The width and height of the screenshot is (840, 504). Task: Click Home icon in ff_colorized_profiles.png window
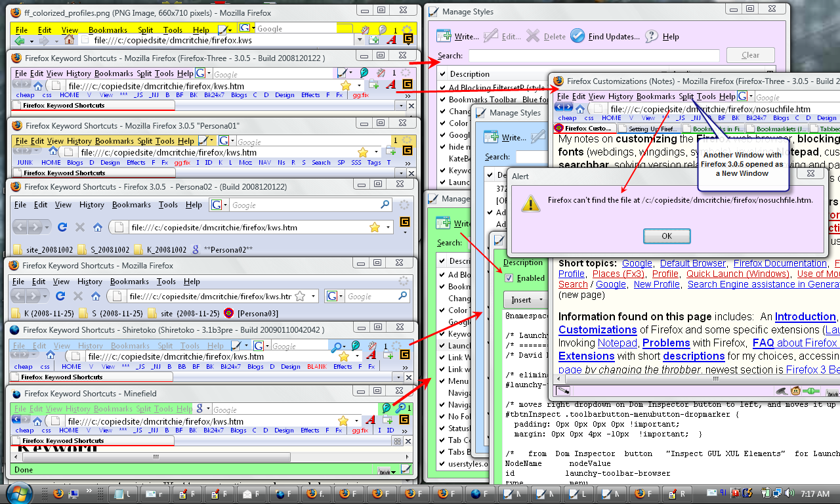point(69,40)
